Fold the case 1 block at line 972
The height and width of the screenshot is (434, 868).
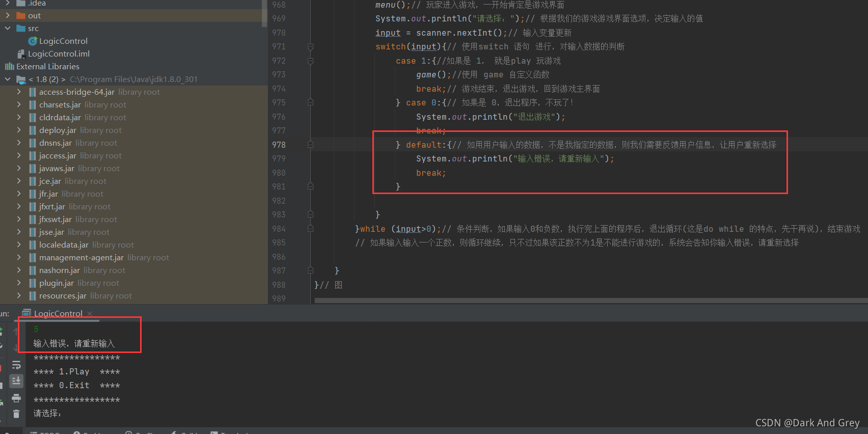[310, 61]
